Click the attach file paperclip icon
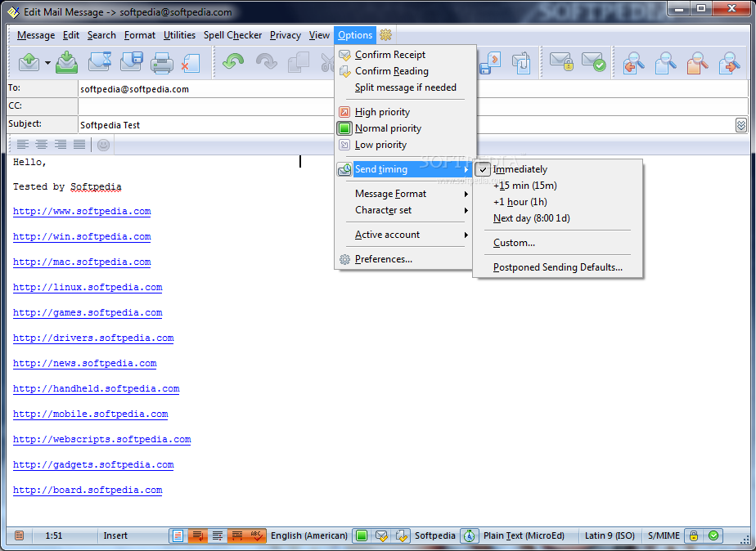Image resolution: width=756 pixels, height=551 pixels. click(521, 63)
